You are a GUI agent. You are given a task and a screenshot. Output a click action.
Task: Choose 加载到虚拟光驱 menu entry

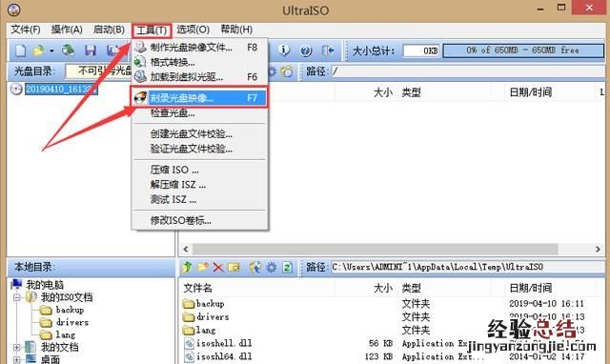[200, 77]
